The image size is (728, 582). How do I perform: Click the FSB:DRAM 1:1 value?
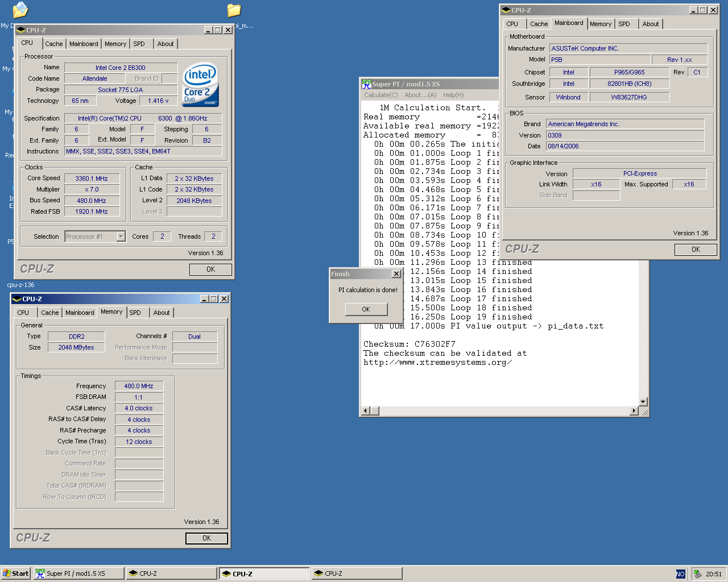coord(139,397)
